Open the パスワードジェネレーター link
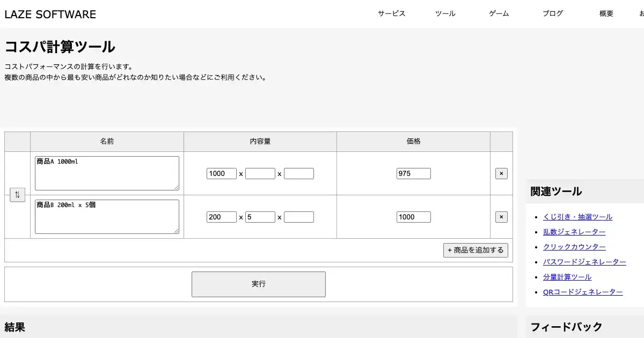 click(584, 262)
